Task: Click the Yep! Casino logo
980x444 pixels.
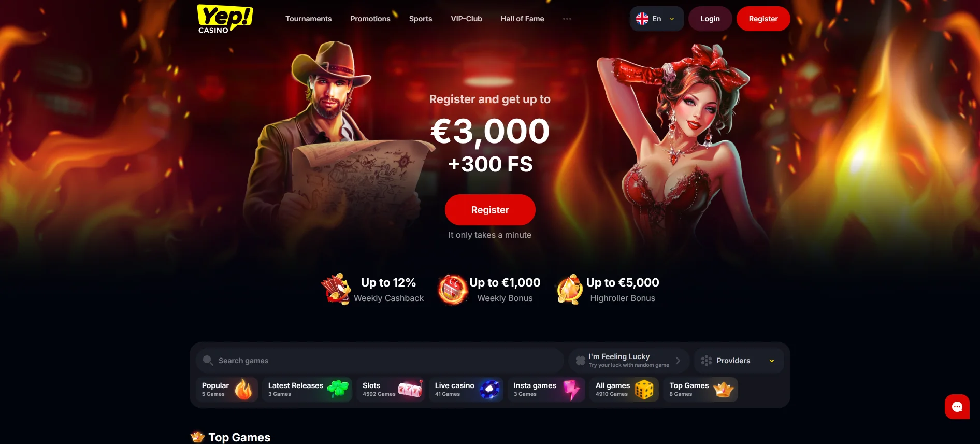Action: click(225, 19)
